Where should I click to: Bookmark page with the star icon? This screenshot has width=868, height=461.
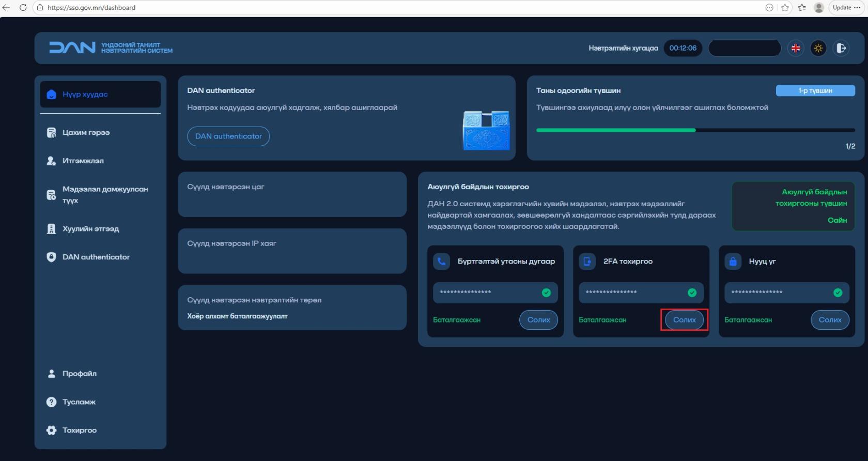coord(785,8)
